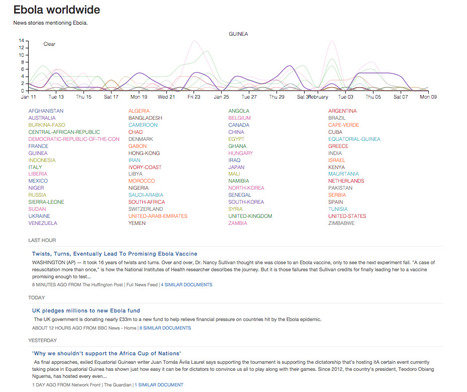Image resolution: width=467 pixels, height=392 pixels.
Task: Pick EQUATORIAL-GUINEA country filter
Action: 354,139
